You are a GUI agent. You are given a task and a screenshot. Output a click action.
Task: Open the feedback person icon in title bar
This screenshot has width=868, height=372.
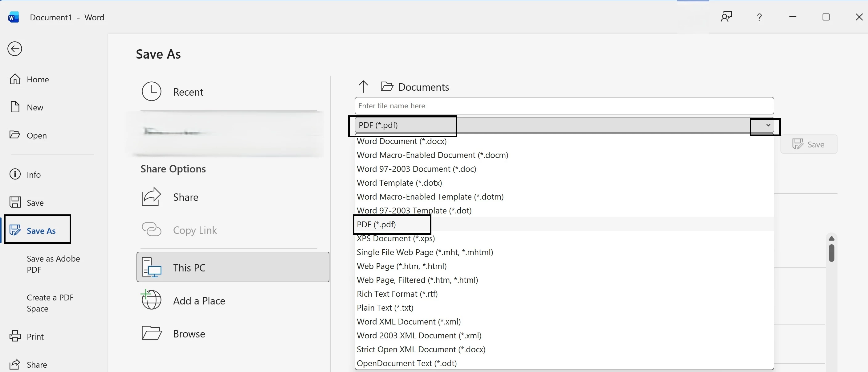coord(726,17)
